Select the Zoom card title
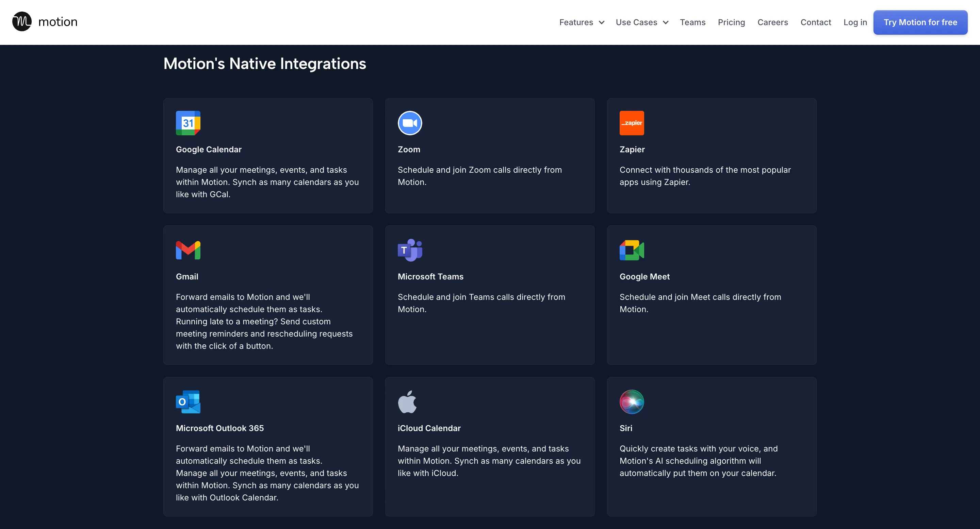Image resolution: width=980 pixels, height=529 pixels. [409, 149]
